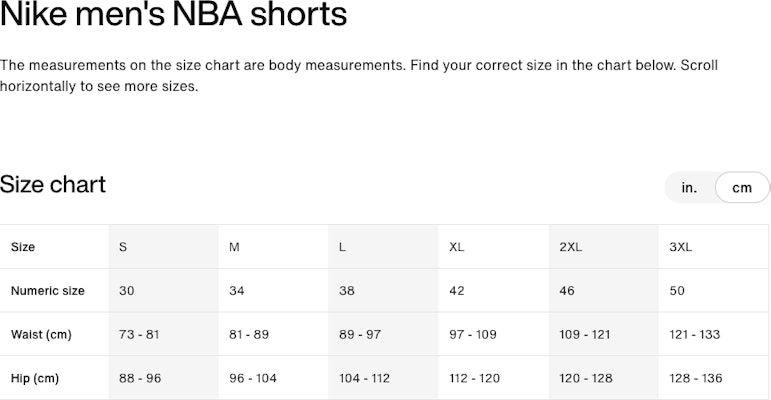Click the hip value '120 - 128'
771x400 pixels.
tap(585, 378)
